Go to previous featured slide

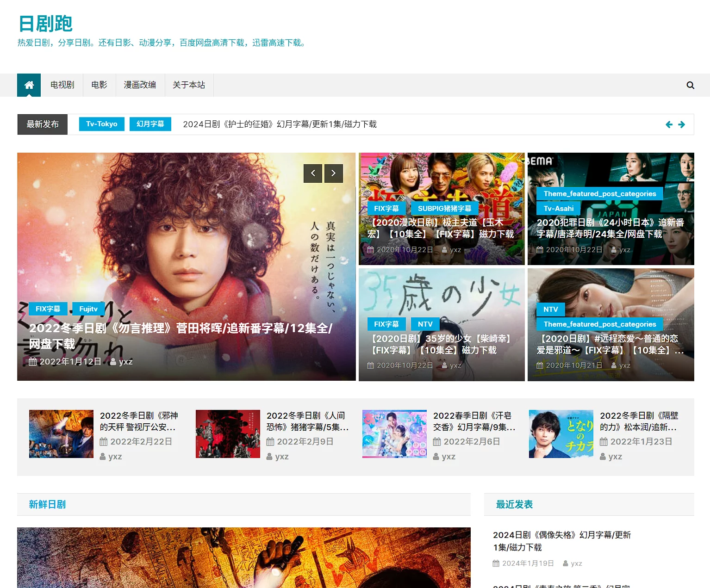[313, 173]
